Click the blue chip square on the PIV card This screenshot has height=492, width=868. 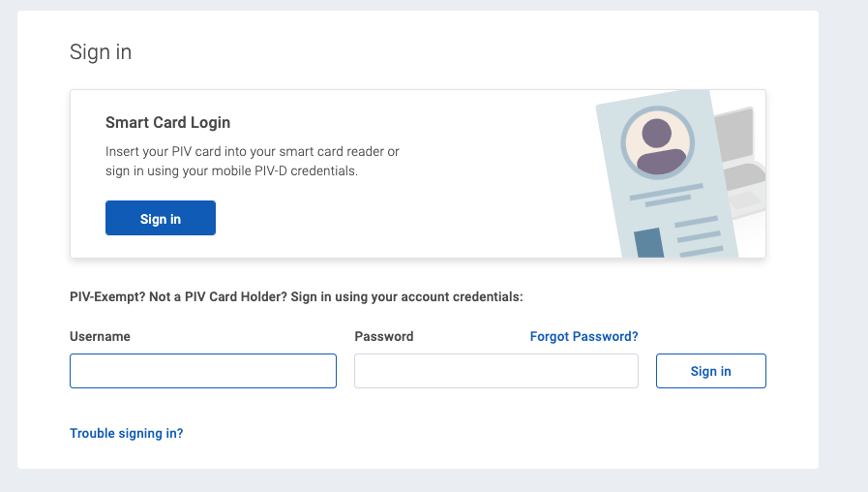coord(648,242)
